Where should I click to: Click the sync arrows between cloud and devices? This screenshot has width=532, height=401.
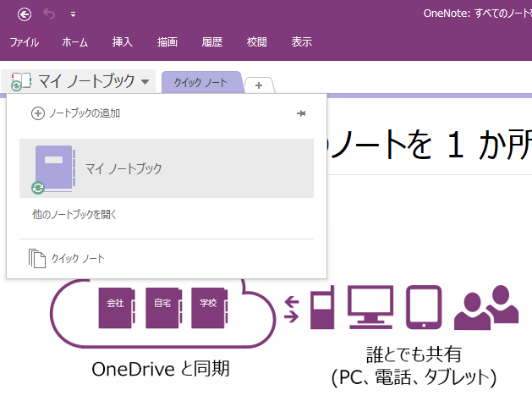point(292,309)
